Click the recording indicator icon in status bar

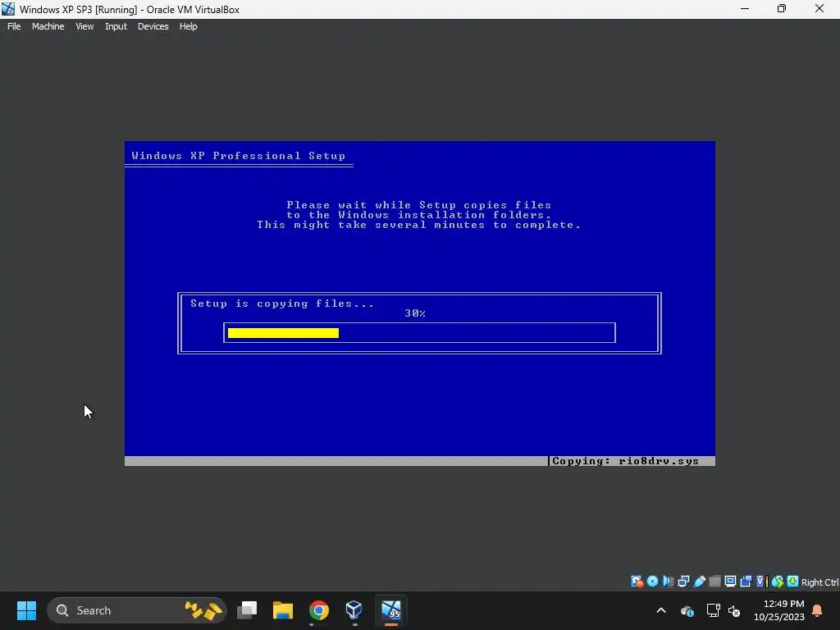tap(746, 582)
